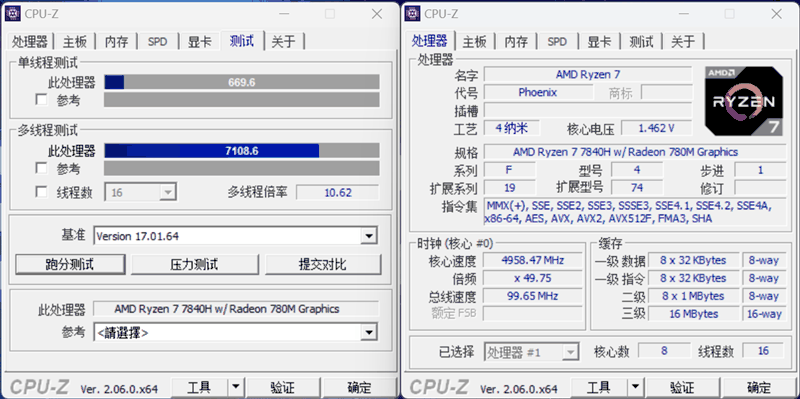Viewport: 800px width, 399px height.
Task: Switch to 处理器 tab in left window
Action: (30, 42)
